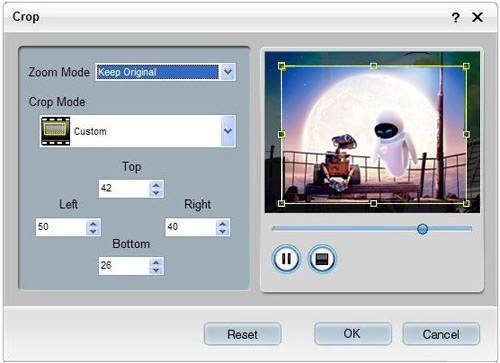Click the Top value input field
The height and width of the screenshot is (363, 500).
click(124, 189)
